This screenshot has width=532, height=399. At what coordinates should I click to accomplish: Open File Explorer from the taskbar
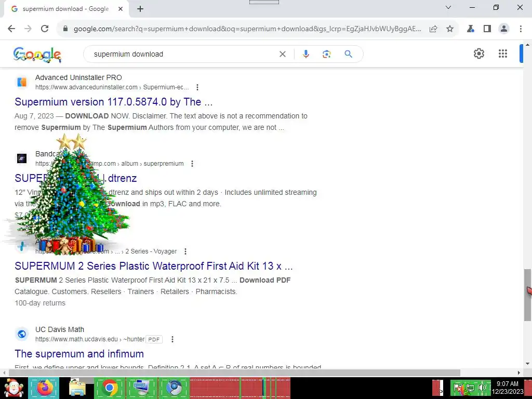[77, 388]
